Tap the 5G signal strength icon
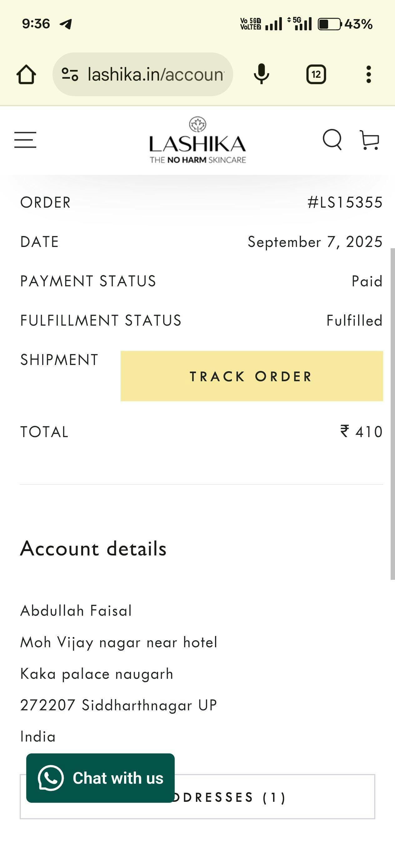The image size is (395, 868). [300, 24]
